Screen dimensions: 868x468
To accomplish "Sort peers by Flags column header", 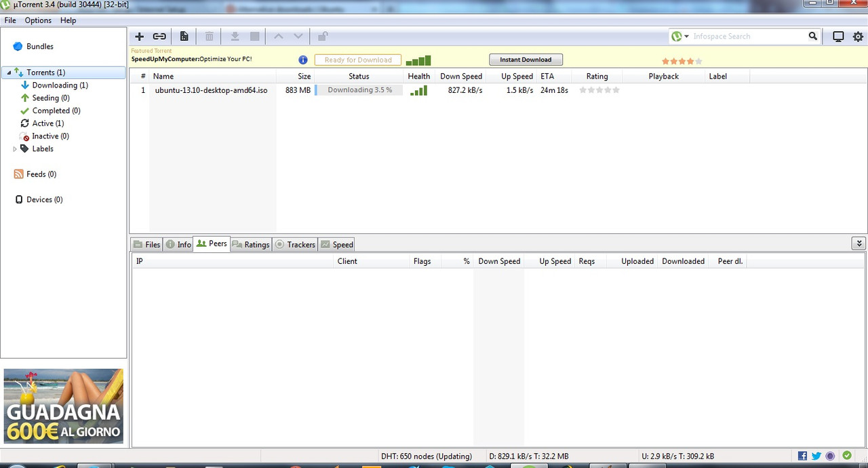I will (x=425, y=261).
